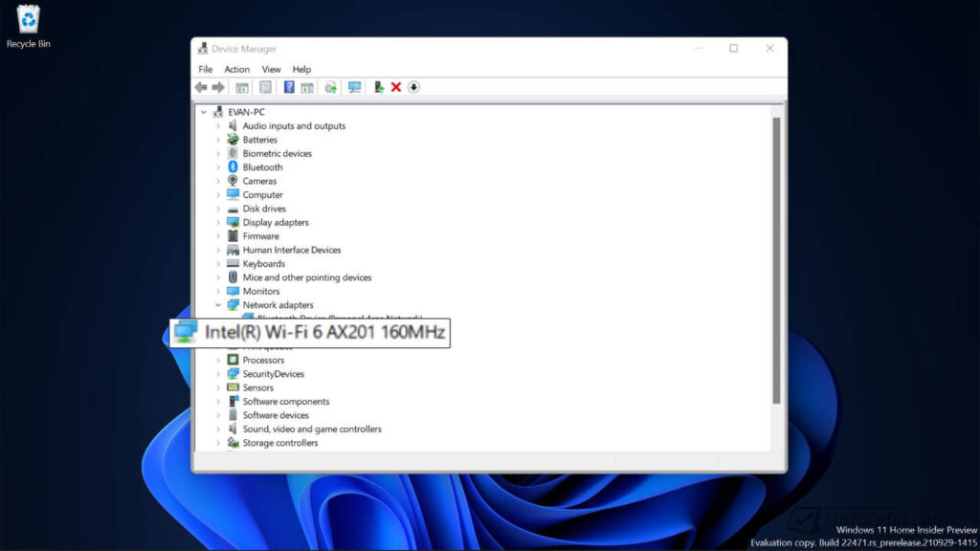Click the Batteries category icon

233,140
